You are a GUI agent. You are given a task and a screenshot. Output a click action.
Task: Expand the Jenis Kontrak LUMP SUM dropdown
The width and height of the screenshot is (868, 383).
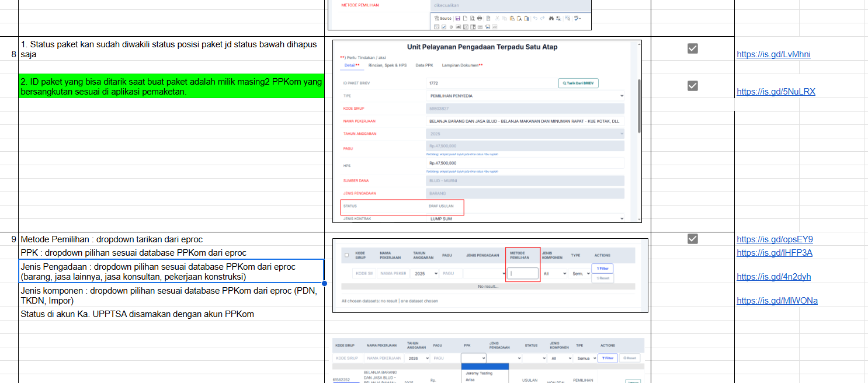(525, 219)
